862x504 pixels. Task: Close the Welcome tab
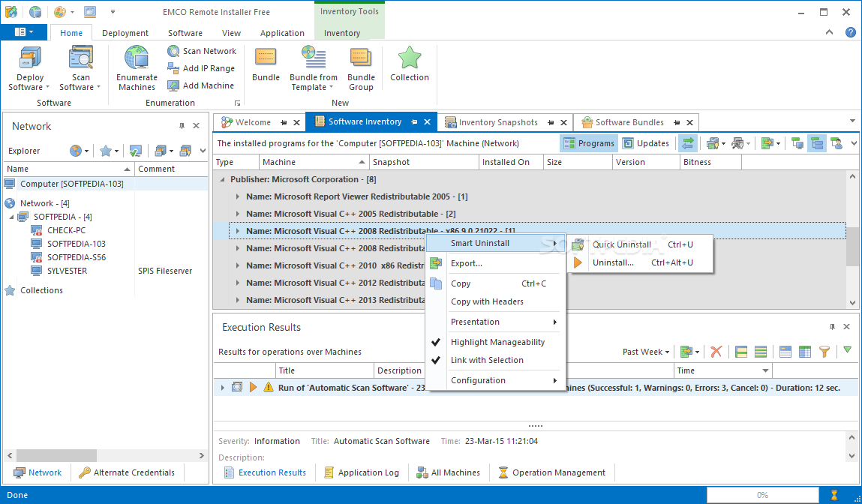[x=297, y=122]
